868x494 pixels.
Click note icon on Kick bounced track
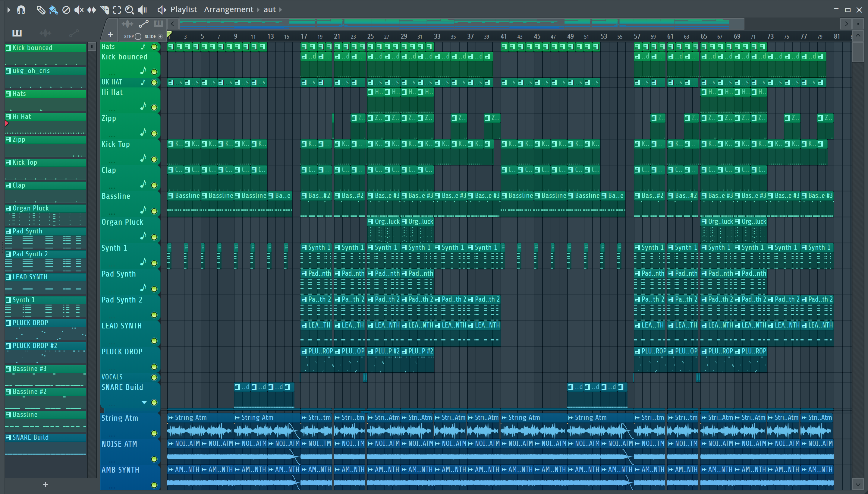click(143, 71)
